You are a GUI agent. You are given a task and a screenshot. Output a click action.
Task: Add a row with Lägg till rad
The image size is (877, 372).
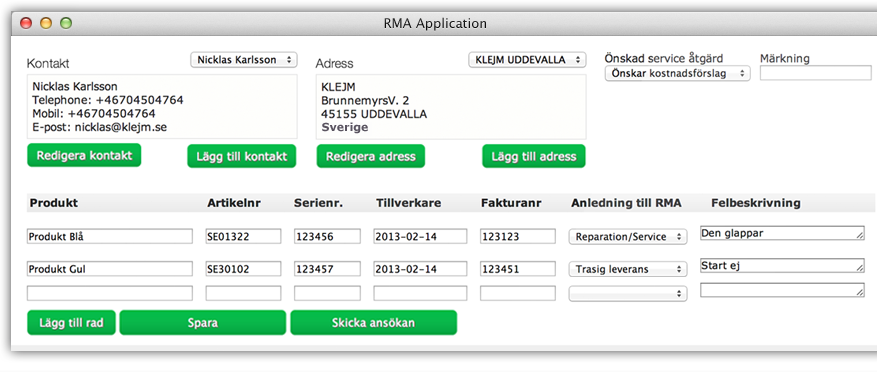pyautogui.click(x=71, y=323)
